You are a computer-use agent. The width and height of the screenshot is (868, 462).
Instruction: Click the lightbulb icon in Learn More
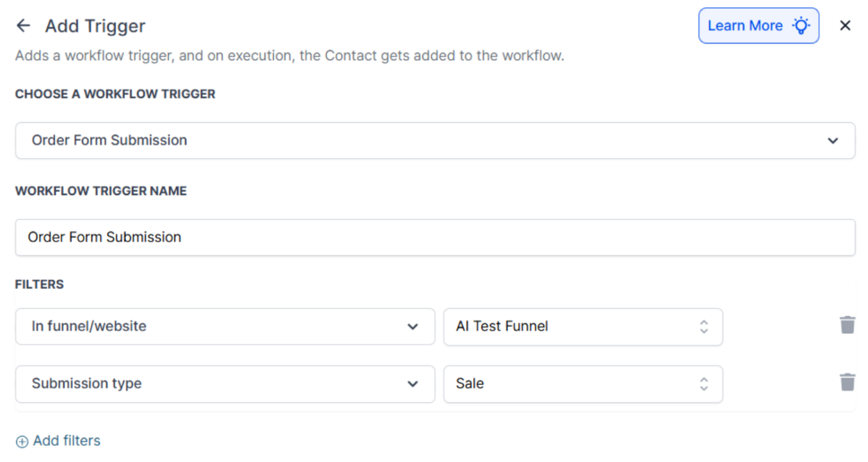pyautogui.click(x=801, y=26)
